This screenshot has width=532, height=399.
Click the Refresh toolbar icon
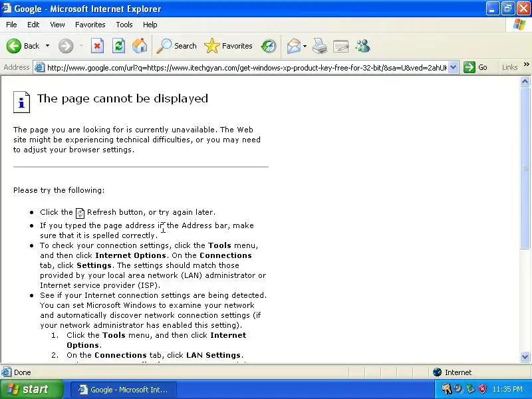coord(119,46)
